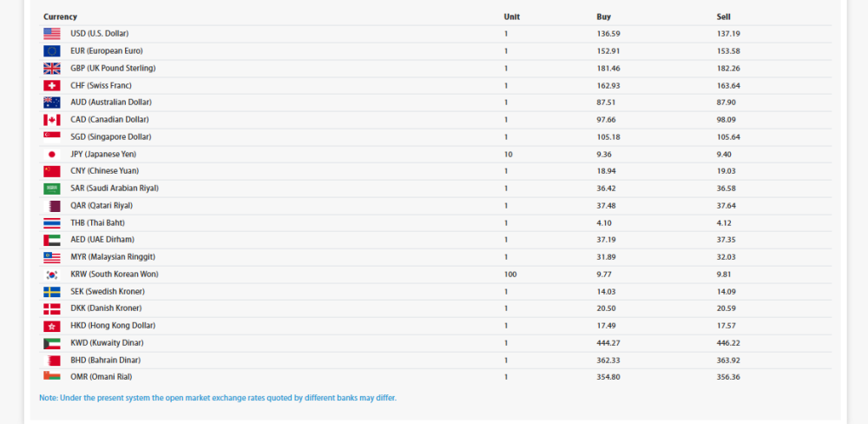Select the KWD sell rate 446.22
868x424 pixels.
[728, 343]
